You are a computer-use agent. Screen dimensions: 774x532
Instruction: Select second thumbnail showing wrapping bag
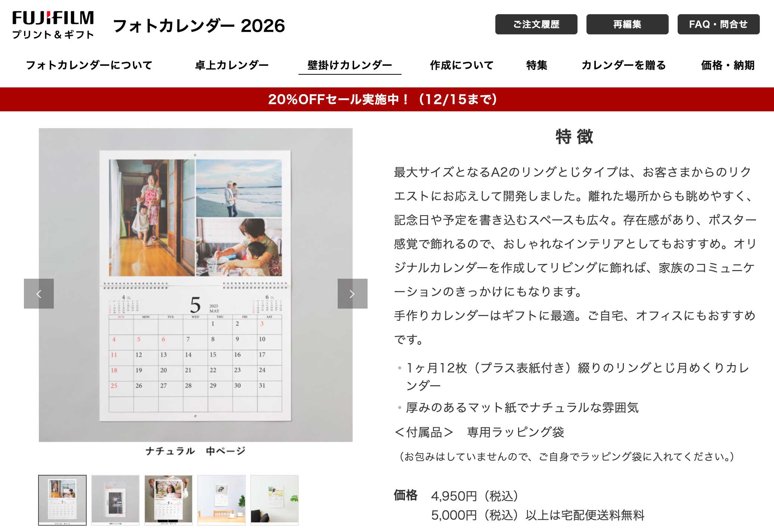pyautogui.click(x=115, y=499)
